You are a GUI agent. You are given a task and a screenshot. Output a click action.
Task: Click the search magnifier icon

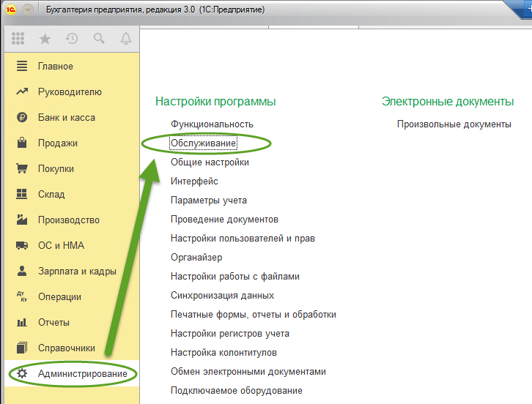click(99, 38)
